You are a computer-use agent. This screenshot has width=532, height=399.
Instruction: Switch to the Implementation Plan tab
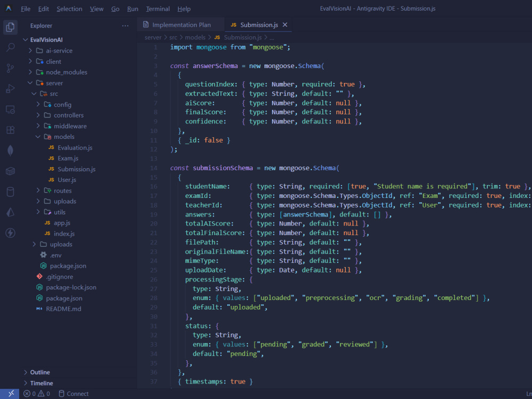(x=181, y=25)
